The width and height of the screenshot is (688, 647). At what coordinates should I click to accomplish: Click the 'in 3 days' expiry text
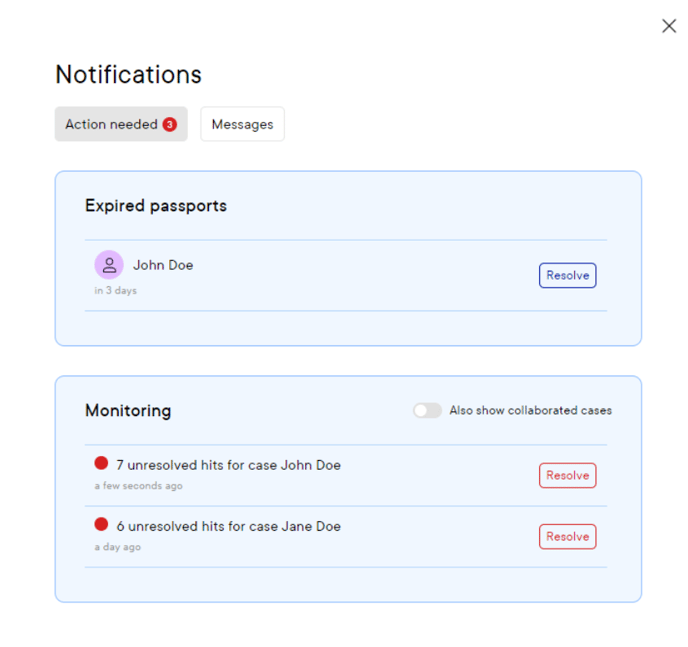pyautogui.click(x=115, y=290)
